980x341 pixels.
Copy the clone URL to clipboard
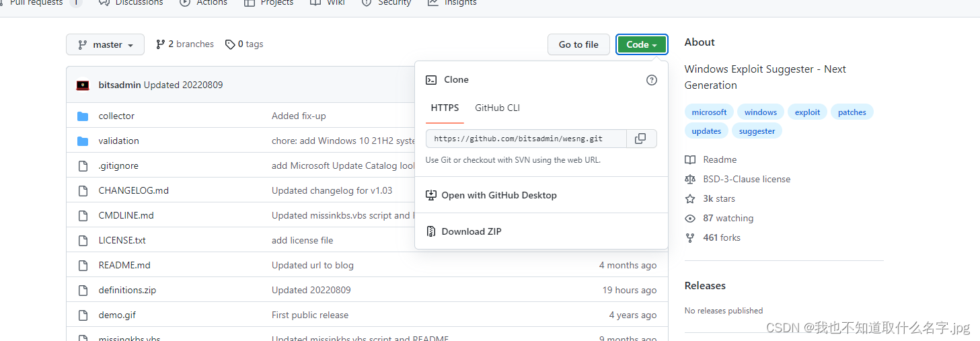tap(641, 139)
